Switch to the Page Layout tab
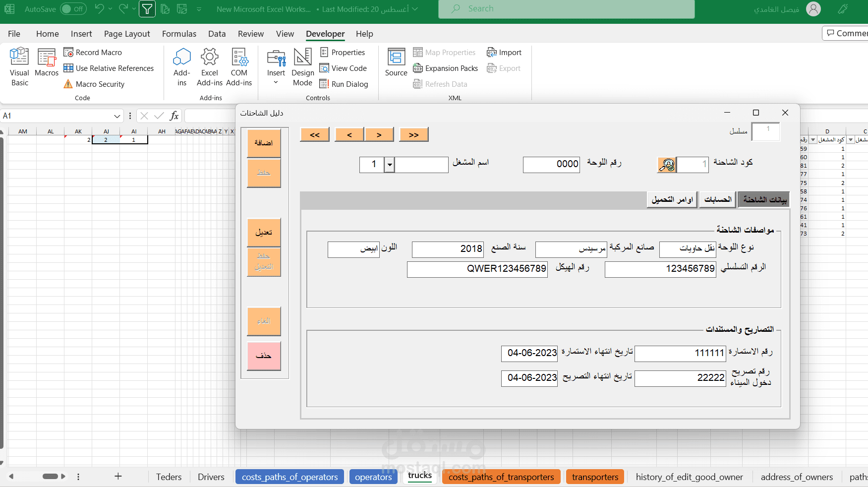The image size is (868, 487). [127, 34]
